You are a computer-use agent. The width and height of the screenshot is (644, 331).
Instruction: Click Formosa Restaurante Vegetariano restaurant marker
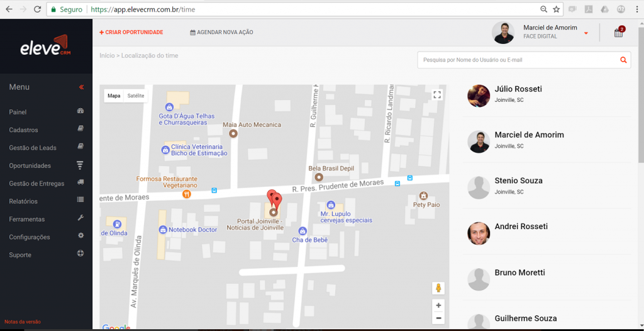187,194
